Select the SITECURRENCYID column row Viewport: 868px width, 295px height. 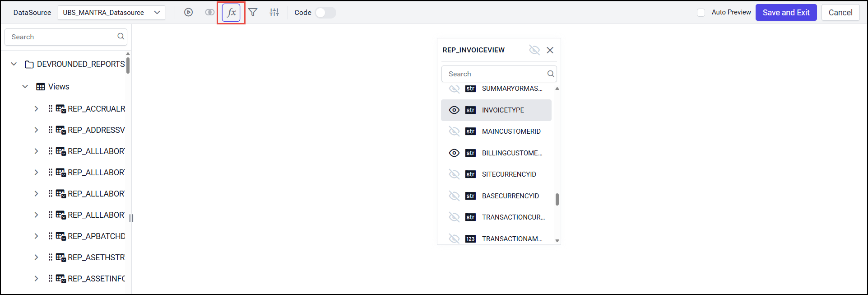coord(509,174)
